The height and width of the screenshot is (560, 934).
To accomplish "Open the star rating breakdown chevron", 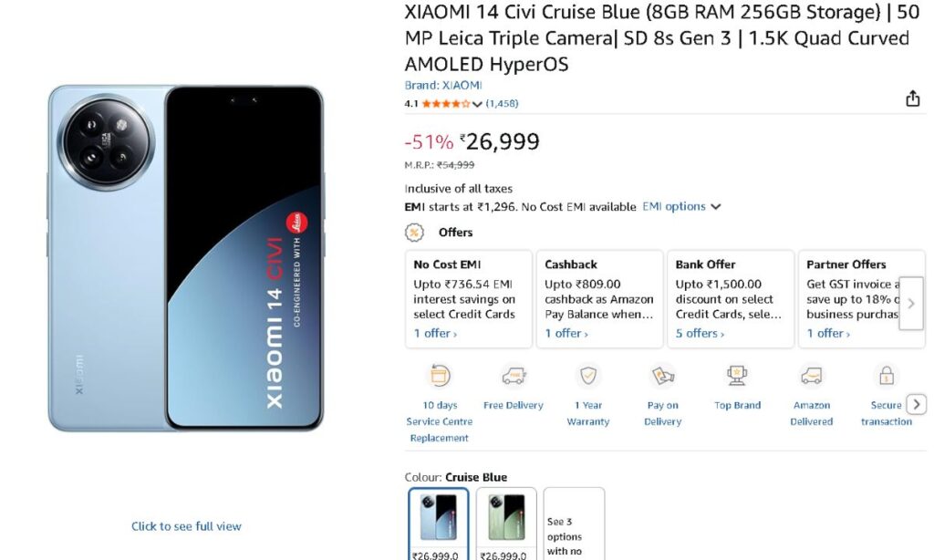I will point(477,104).
